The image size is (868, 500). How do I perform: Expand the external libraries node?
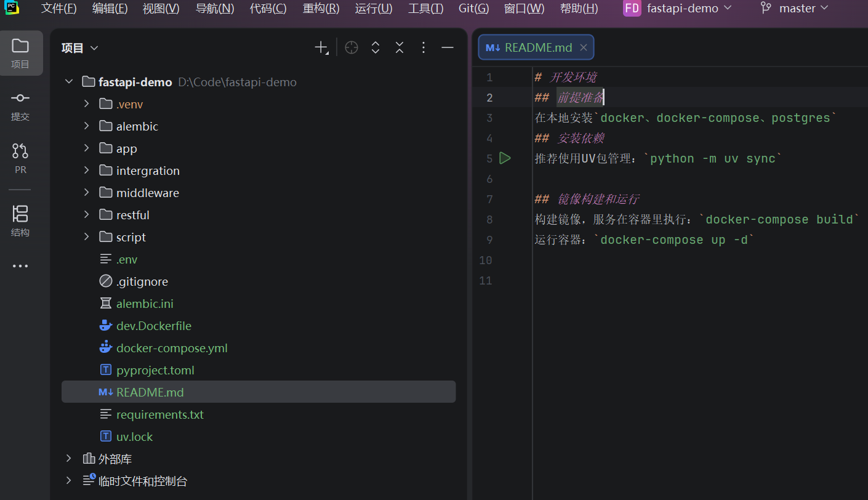[69, 459]
